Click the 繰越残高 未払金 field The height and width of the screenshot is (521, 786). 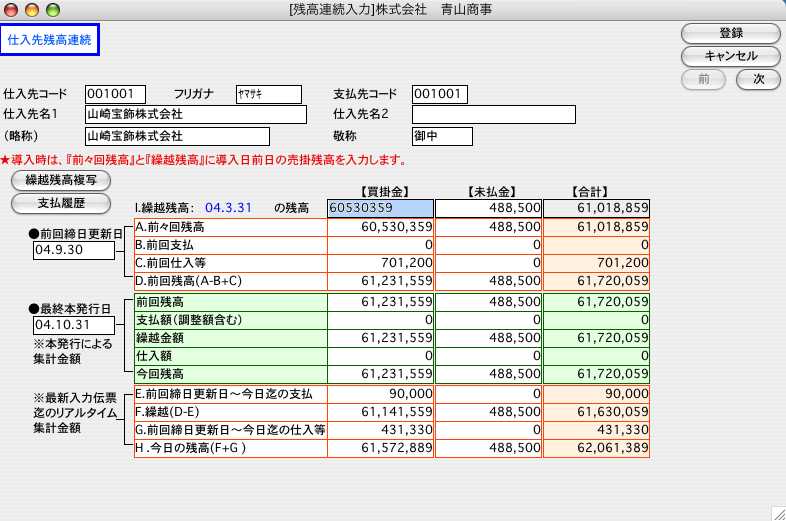click(488, 208)
